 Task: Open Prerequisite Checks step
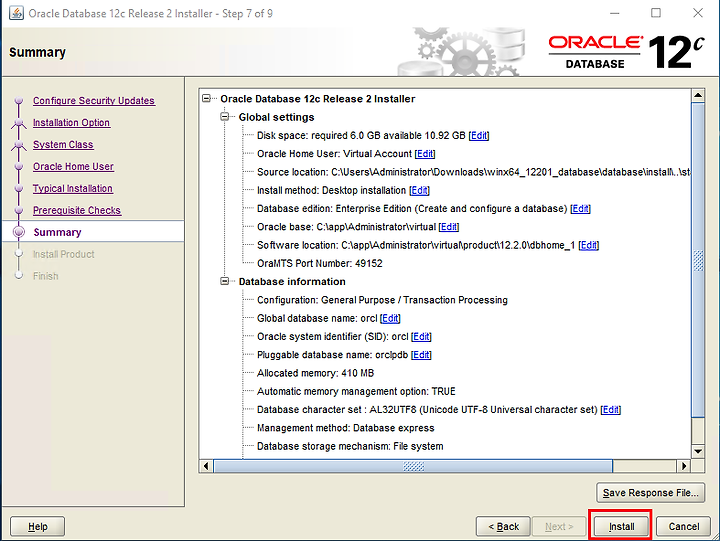(77, 210)
